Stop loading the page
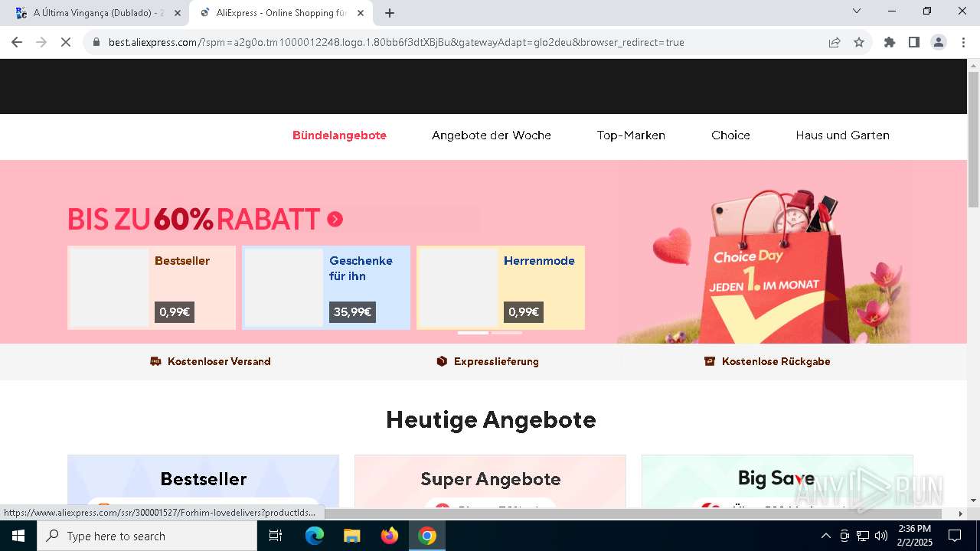This screenshot has width=980, height=551. pyautogui.click(x=66, y=42)
